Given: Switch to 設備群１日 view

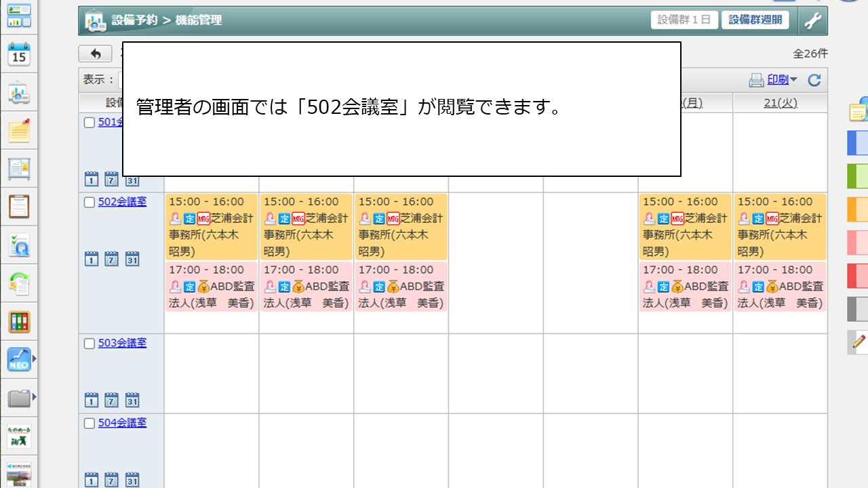Looking at the screenshot, I should coord(684,20).
